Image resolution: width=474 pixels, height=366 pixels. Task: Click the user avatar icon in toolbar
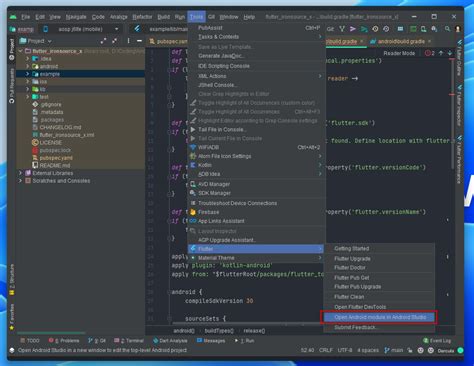click(x=458, y=29)
